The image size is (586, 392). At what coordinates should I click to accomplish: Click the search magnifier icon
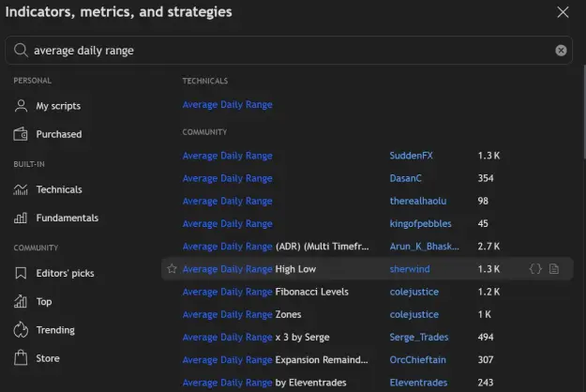(x=21, y=50)
